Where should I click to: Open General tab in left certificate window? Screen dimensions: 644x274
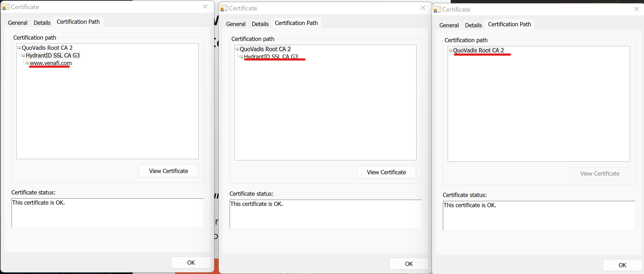tap(17, 23)
